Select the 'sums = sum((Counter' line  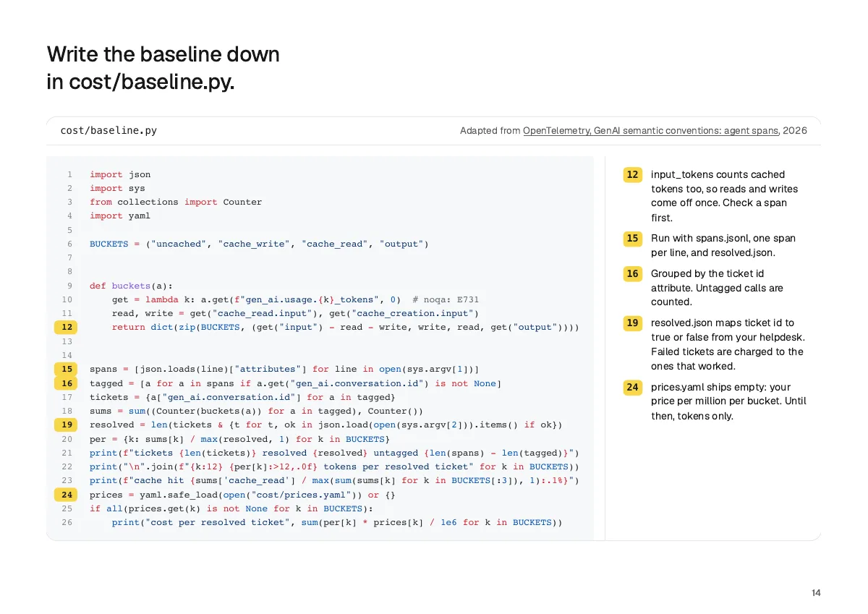coord(256,411)
